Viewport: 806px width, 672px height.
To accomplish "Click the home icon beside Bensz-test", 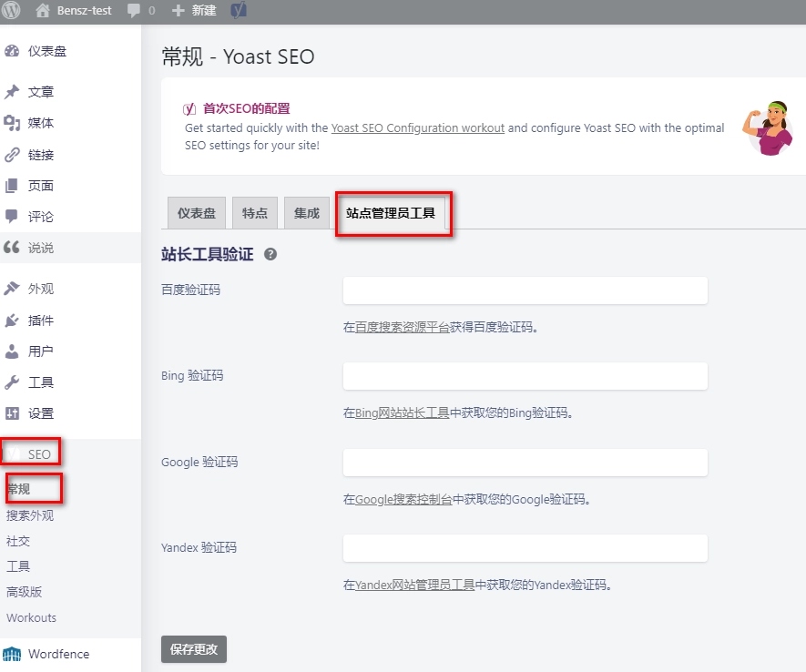I will click(x=43, y=10).
